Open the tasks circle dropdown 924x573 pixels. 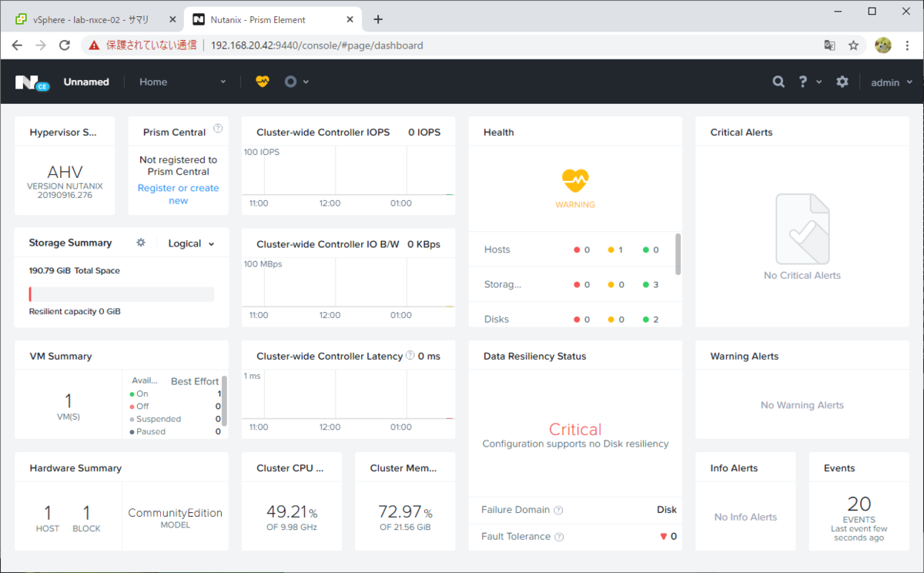pyautogui.click(x=296, y=82)
